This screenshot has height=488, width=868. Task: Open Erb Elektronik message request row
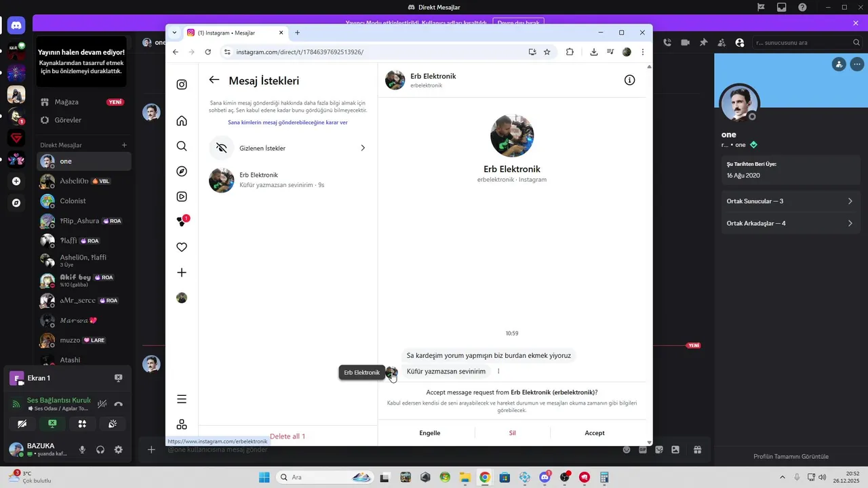tap(288, 180)
